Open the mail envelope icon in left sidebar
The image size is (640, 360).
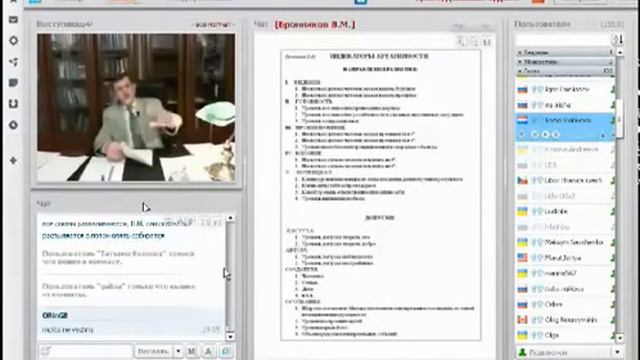[13, 20]
